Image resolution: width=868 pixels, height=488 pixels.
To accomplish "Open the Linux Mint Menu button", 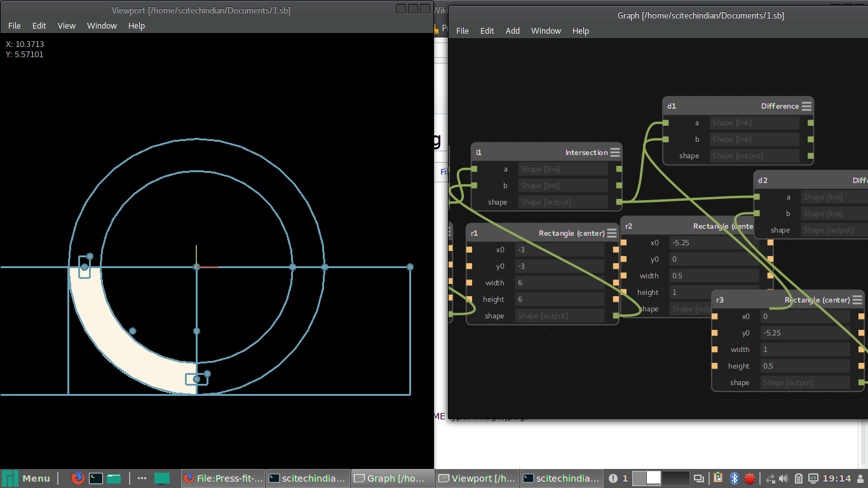I will pyautogui.click(x=27, y=478).
